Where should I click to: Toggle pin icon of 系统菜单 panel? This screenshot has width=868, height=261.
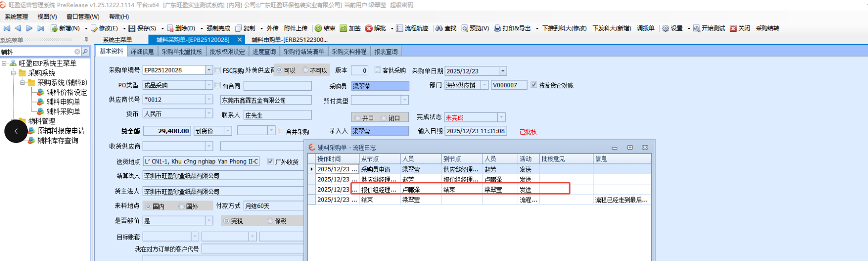coord(86,40)
